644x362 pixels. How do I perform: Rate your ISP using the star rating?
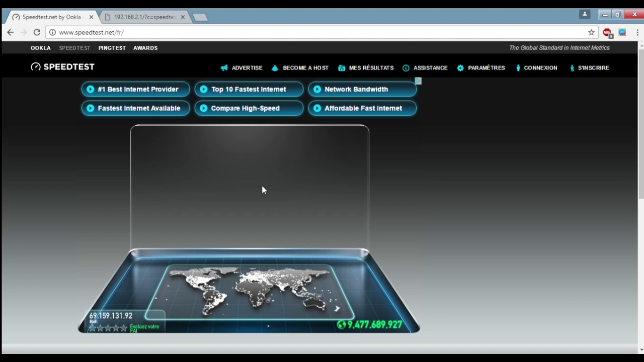click(x=108, y=328)
